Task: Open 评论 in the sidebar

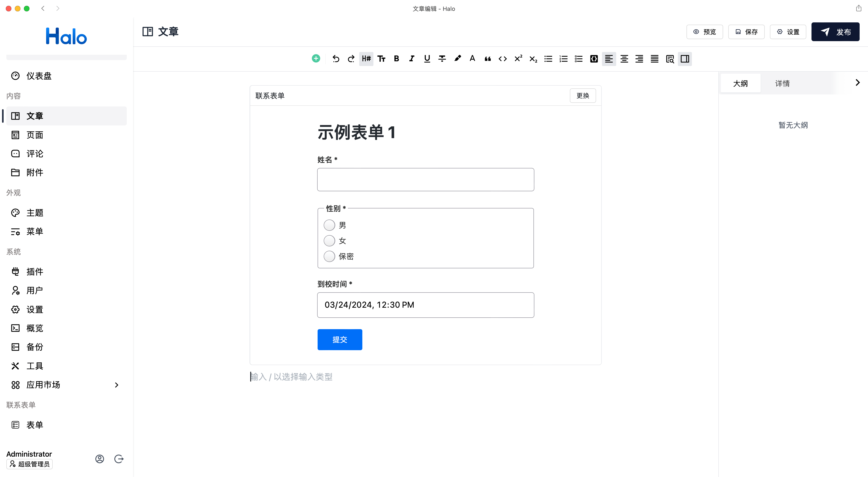Action: (66, 154)
